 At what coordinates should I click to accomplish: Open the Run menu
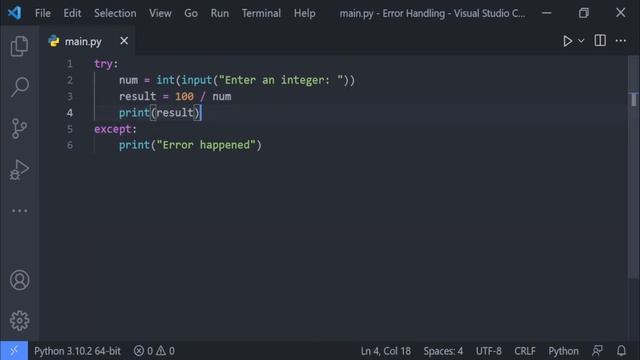point(220,13)
